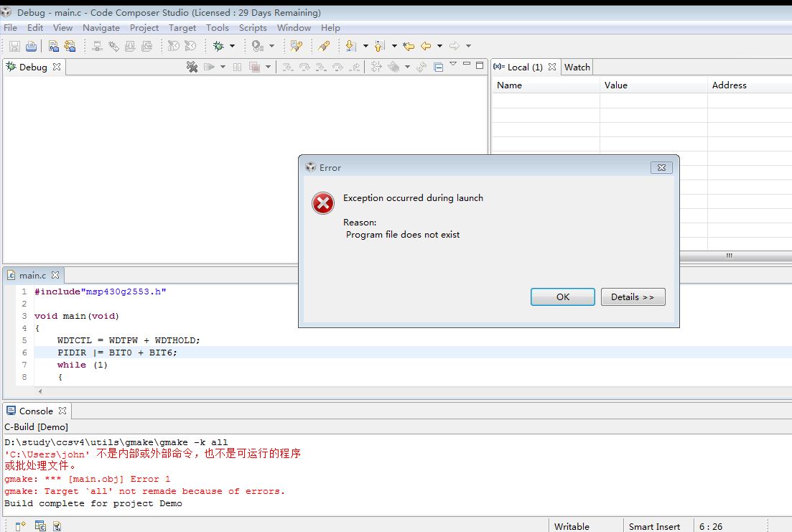The image size is (792, 532).
Task: Open the File menu
Action: coord(10,28)
